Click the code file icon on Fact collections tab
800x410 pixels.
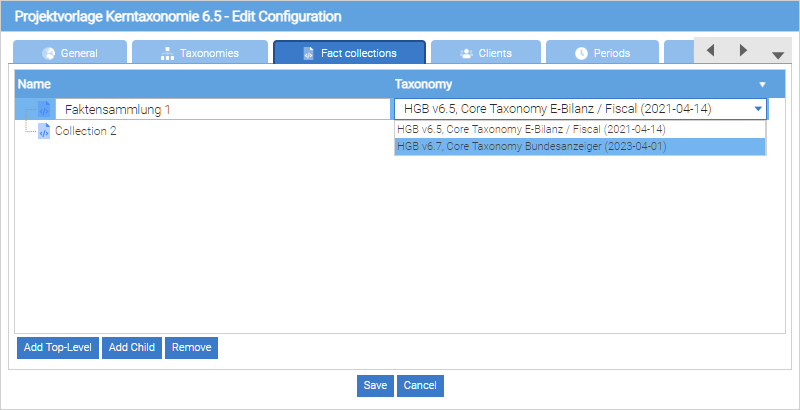308,53
